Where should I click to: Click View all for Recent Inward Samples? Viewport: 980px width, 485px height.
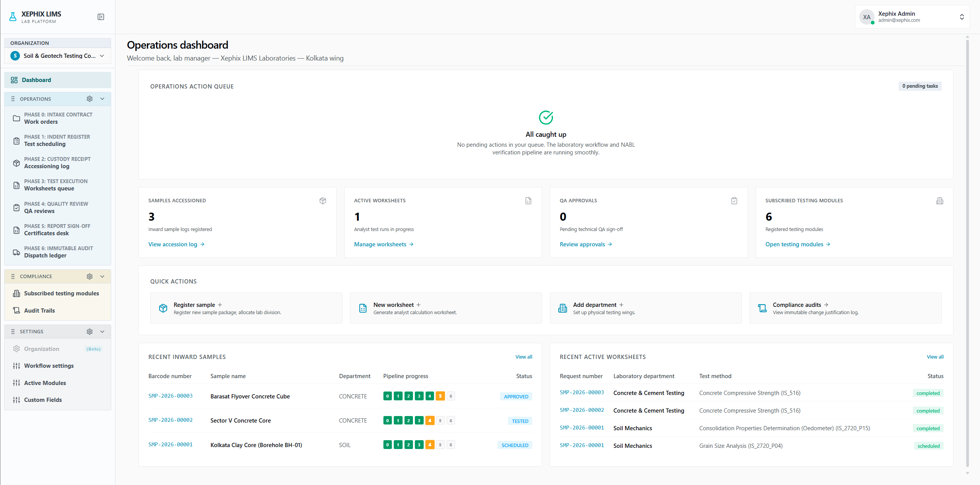(x=524, y=357)
